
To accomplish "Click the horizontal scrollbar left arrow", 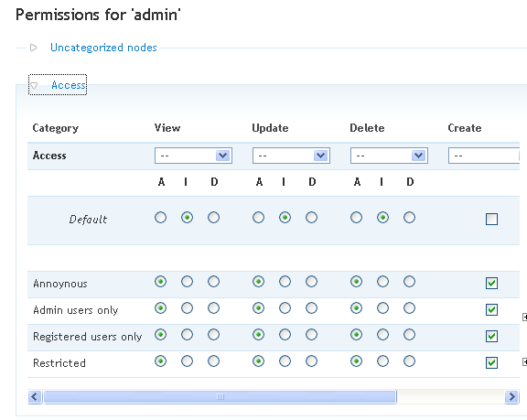I will pos(35,397).
